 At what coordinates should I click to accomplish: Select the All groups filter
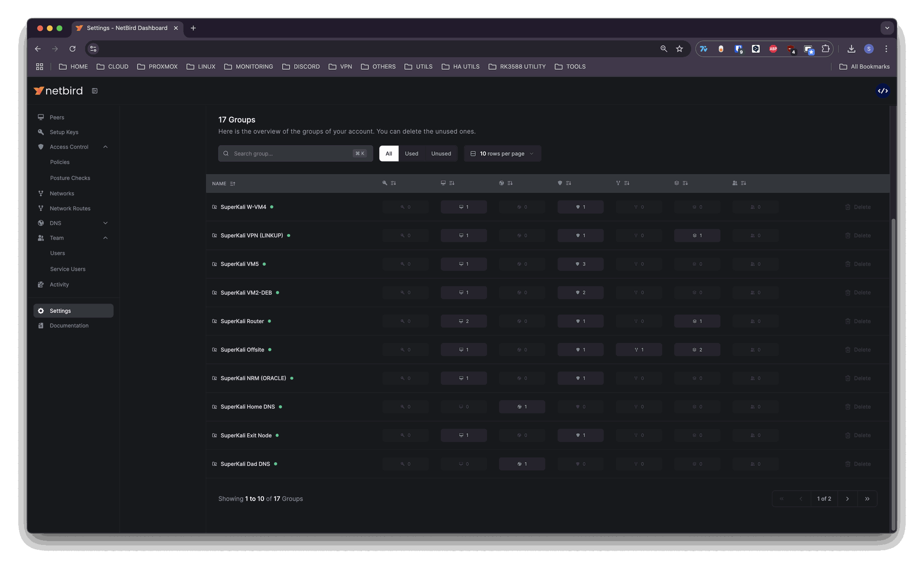point(389,153)
